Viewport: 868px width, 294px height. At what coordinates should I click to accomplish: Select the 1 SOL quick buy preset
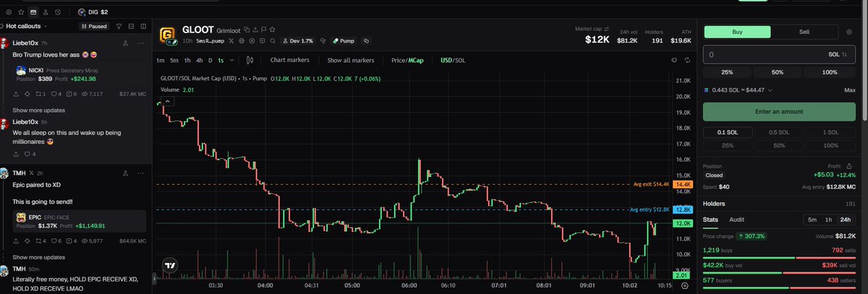click(830, 132)
